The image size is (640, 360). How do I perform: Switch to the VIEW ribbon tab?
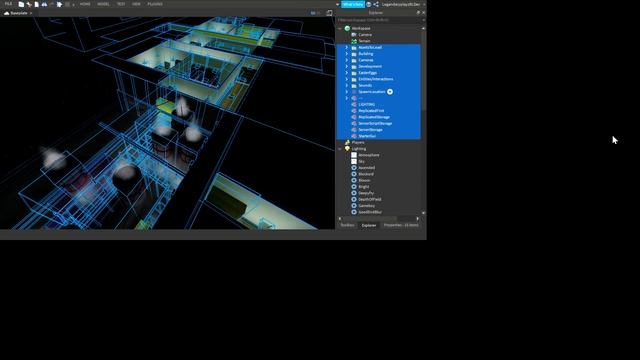(136, 4)
